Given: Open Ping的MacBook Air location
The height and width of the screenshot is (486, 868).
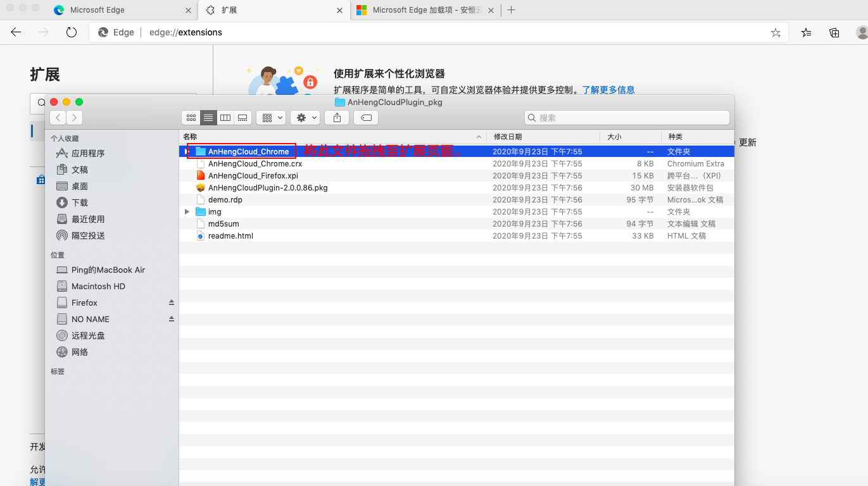Looking at the screenshot, I should coord(108,270).
